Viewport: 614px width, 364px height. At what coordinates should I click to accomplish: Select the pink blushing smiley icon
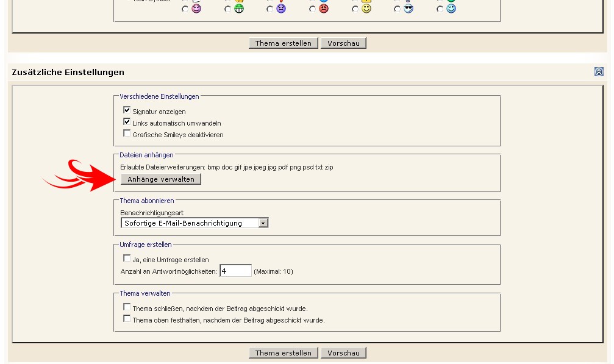coord(196,9)
